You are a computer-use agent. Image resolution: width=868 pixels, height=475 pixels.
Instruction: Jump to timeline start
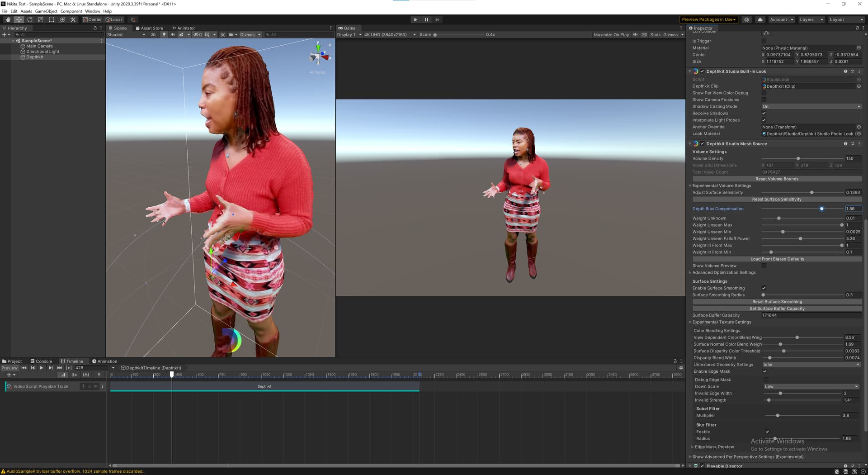[x=24, y=368]
